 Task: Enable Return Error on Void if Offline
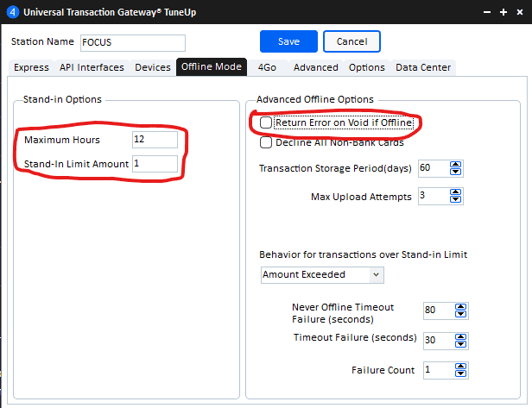pos(266,123)
